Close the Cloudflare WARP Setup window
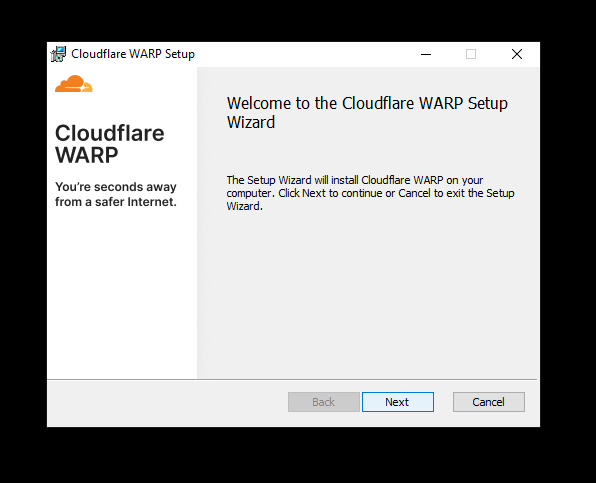Image resolution: width=596 pixels, height=483 pixels. tap(517, 54)
